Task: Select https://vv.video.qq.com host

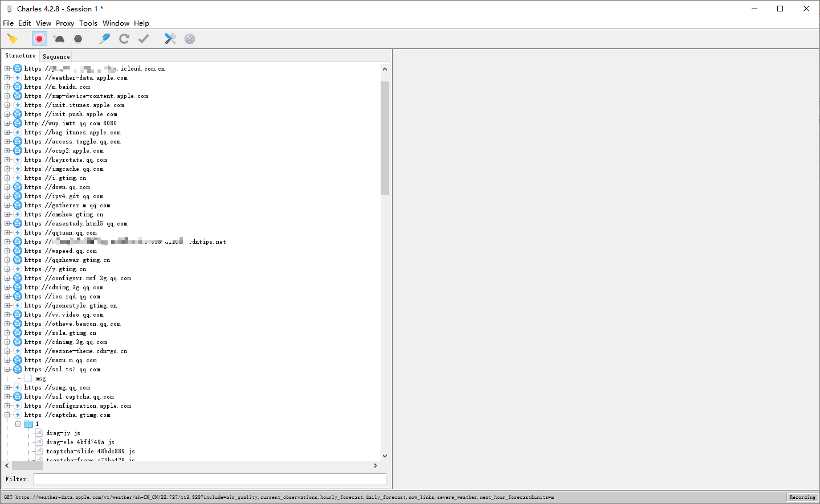Action: click(64, 315)
